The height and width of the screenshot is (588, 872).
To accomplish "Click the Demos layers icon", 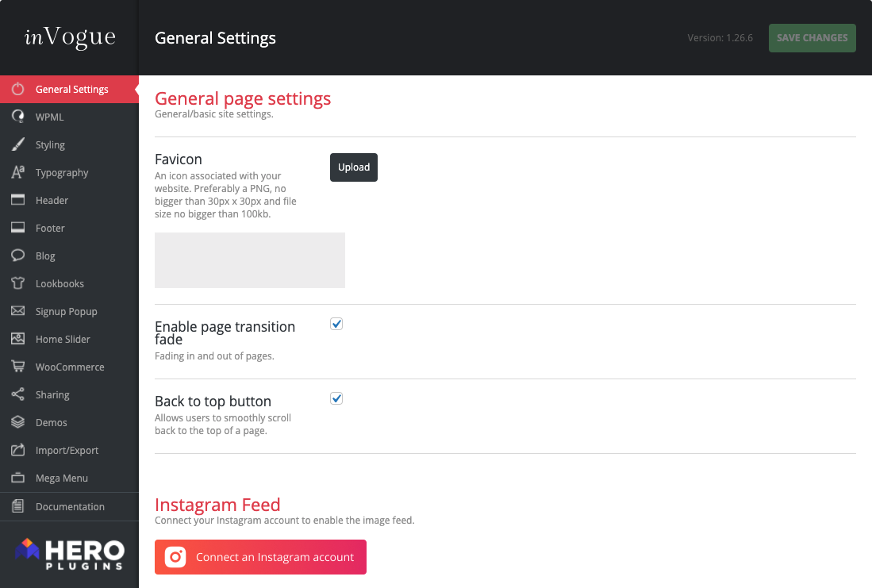I will point(17,422).
